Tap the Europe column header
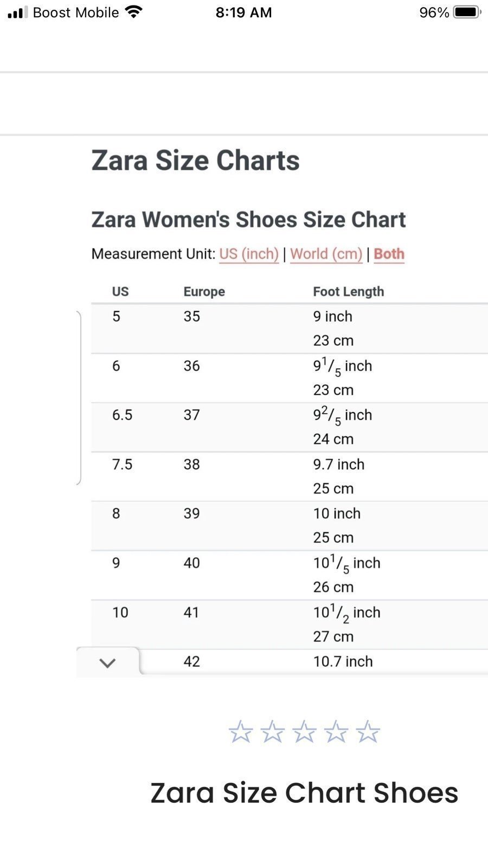 (204, 291)
